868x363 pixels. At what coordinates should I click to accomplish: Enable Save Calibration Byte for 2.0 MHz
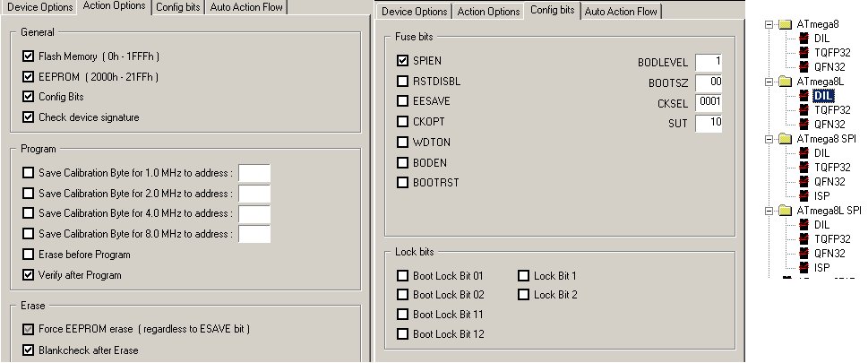click(29, 194)
